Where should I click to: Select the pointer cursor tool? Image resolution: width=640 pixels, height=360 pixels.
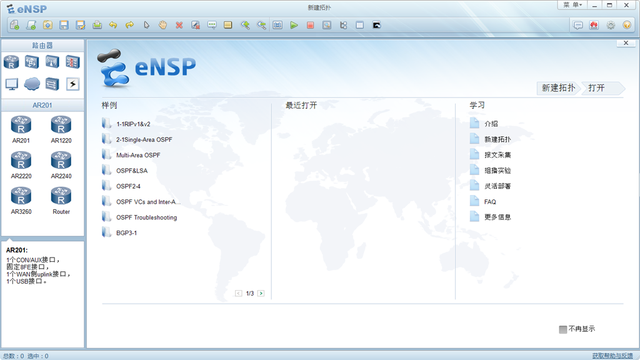click(147, 25)
